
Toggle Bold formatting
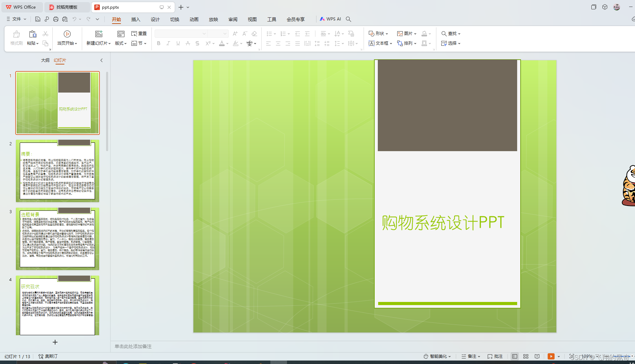159,43
